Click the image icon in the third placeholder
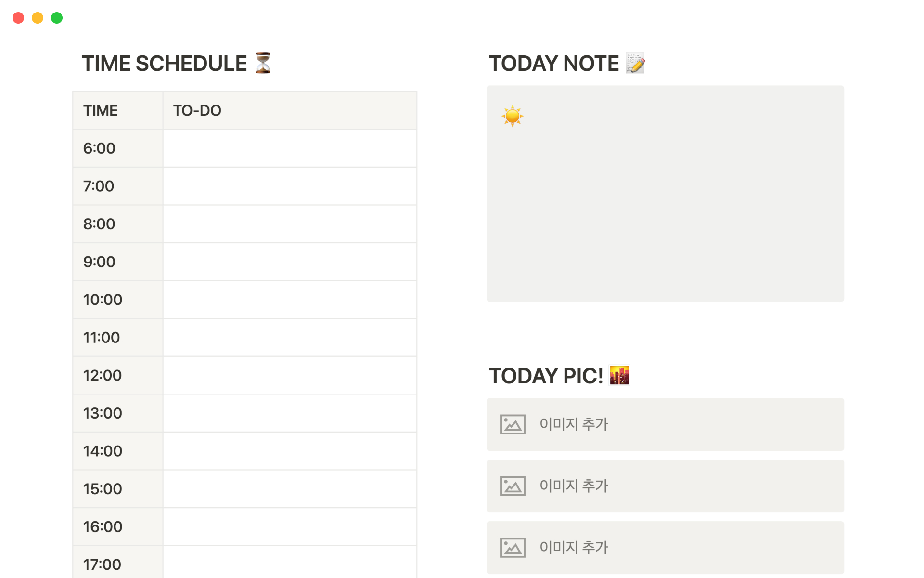The width and height of the screenshot is (924, 578). click(x=513, y=548)
